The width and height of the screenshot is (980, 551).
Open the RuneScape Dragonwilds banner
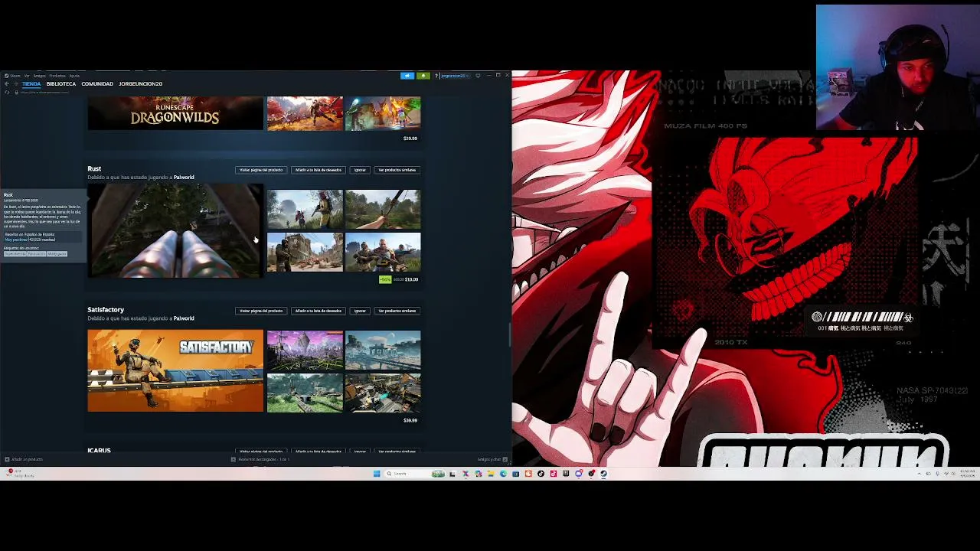click(175, 113)
